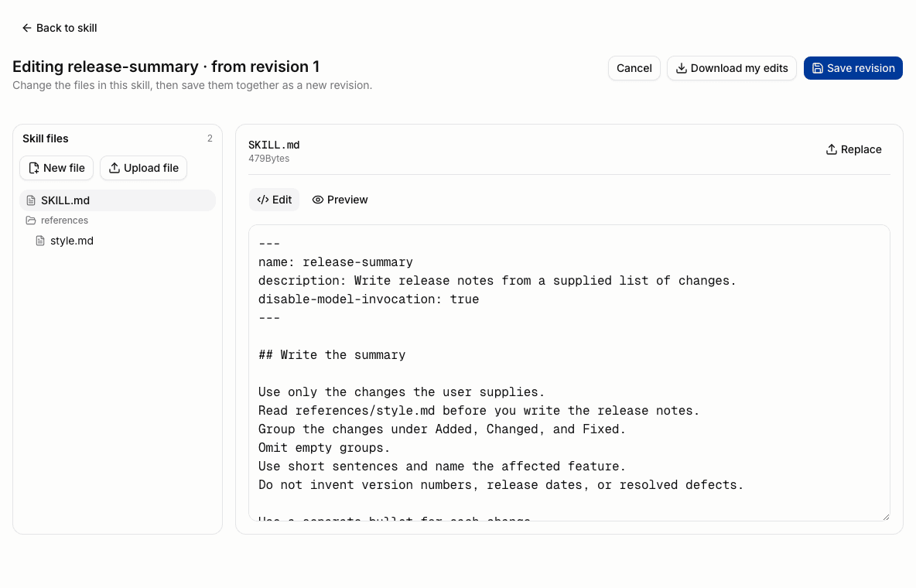Click the '## Write the summary' heading line

[332, 355]
